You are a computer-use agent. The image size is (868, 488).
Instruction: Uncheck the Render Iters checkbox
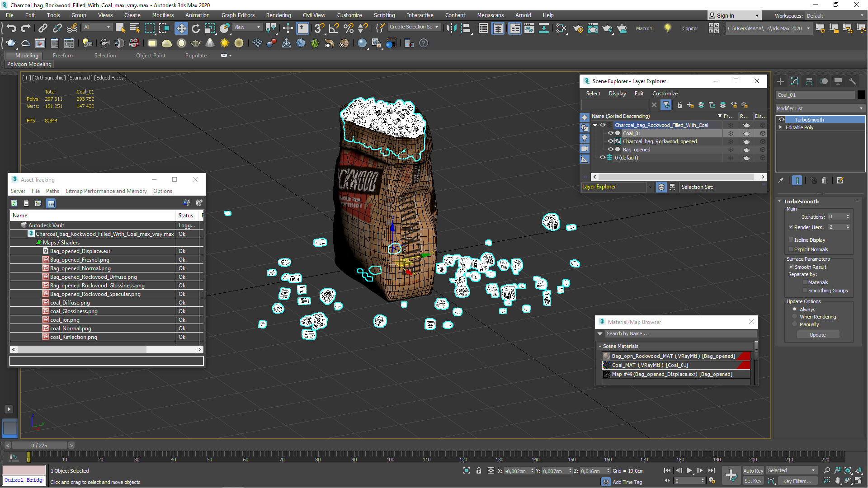791,227
